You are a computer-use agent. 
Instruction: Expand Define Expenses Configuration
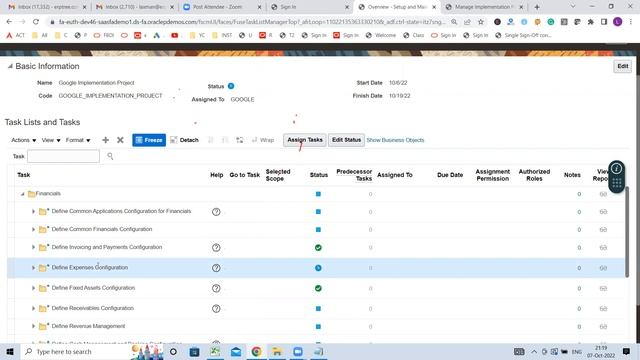33,268
